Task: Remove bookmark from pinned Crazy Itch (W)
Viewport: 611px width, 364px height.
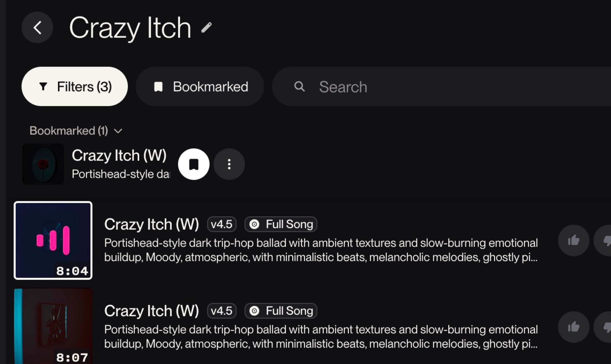Action: coord(194,164)
